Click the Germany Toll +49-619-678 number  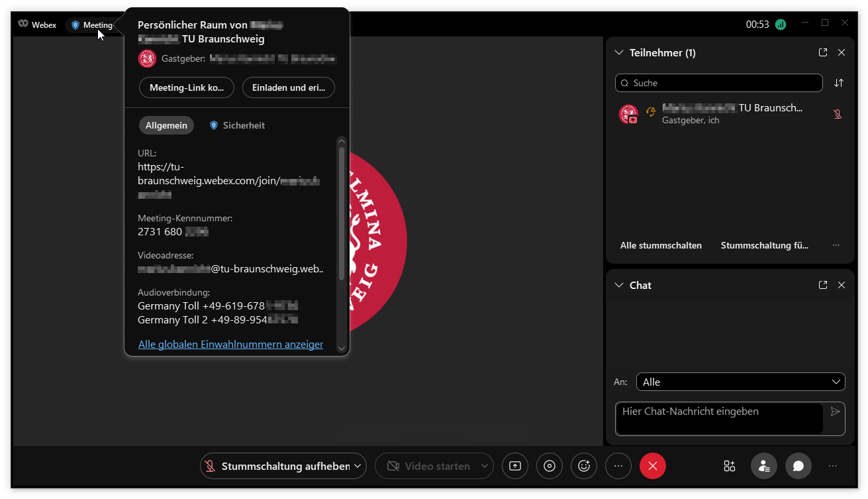(218, 306)
